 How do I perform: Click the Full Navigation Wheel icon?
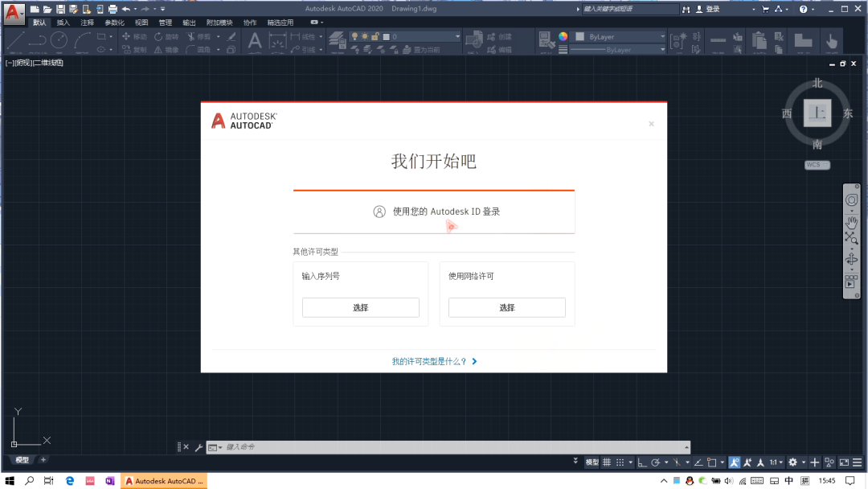coord(851,200)
